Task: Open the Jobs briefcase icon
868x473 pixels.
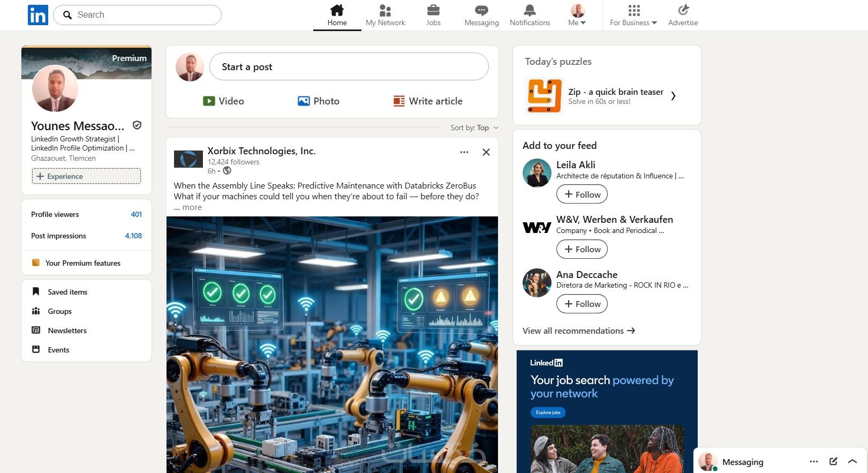Action: click(433, 10)
